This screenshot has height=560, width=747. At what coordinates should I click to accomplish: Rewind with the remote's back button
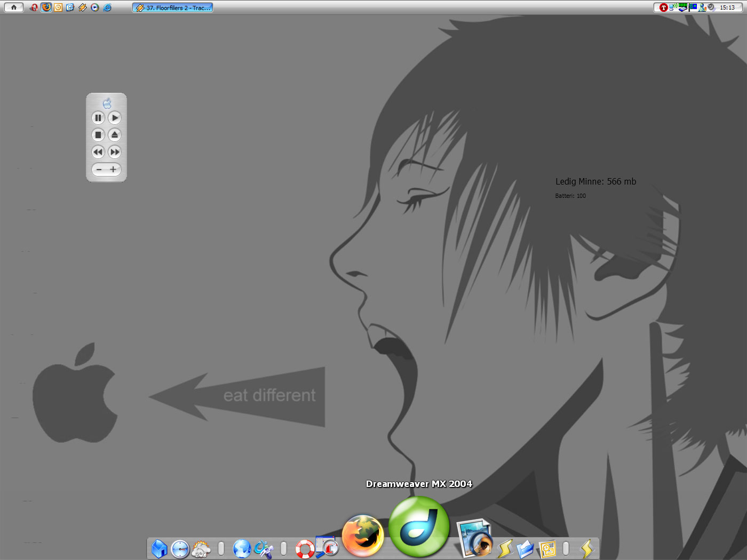click(98, 152)
